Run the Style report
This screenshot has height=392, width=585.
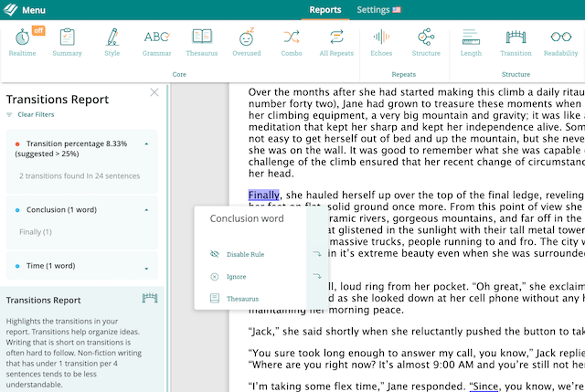pos(112,43)
